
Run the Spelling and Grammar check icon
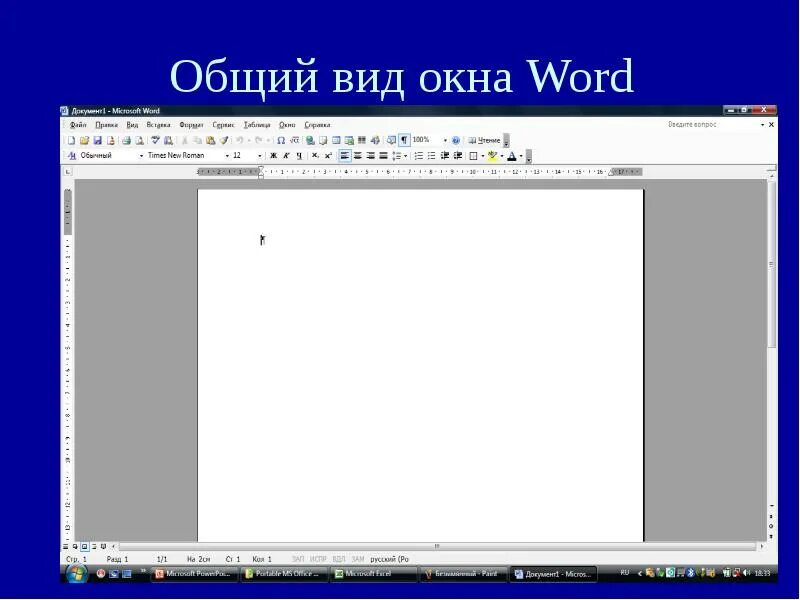tap(156, 140)
